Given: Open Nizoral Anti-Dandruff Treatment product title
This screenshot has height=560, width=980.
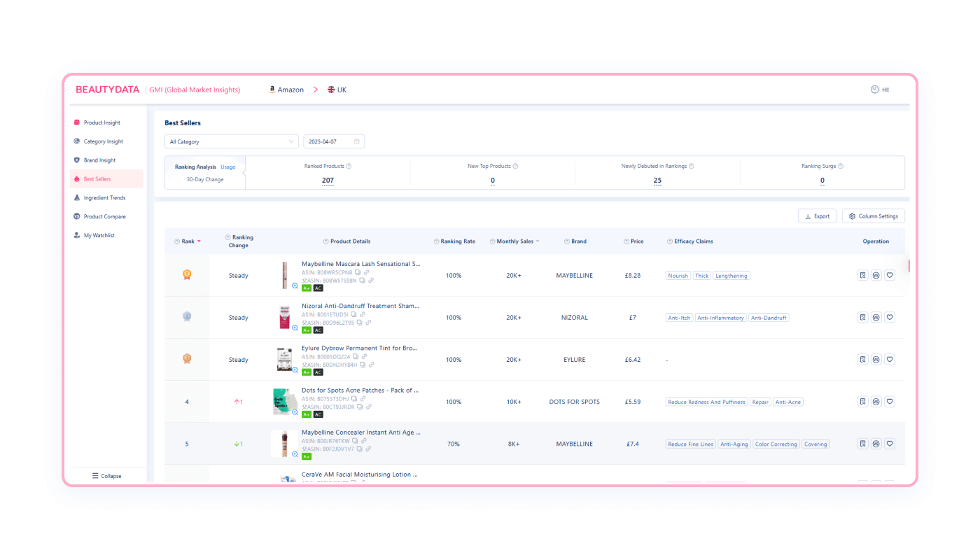Looking at the screenshot, I should pyautogui.click(x=360, y=306).
